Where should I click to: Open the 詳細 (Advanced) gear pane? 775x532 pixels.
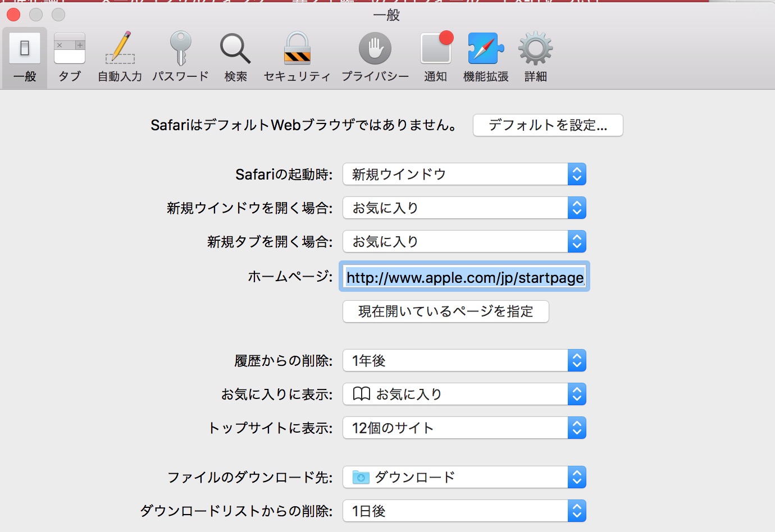click(x=536, y=57)
